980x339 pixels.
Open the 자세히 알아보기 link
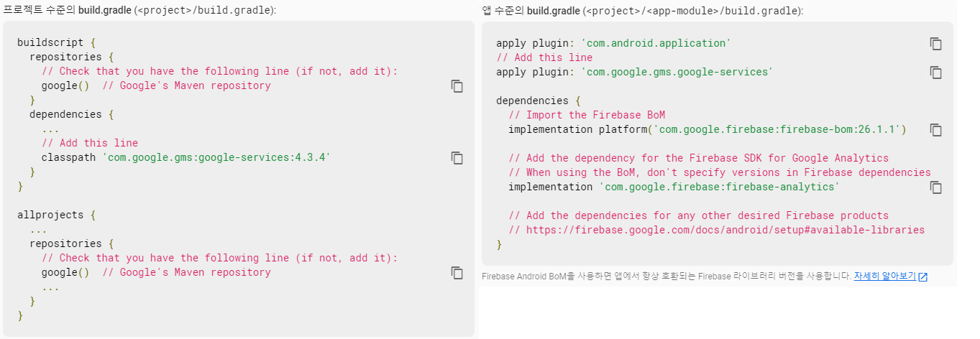tap(884, 276)
